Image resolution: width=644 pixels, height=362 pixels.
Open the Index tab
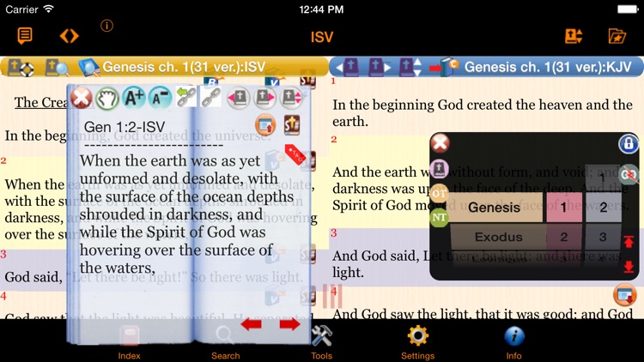tap(129, 341)
